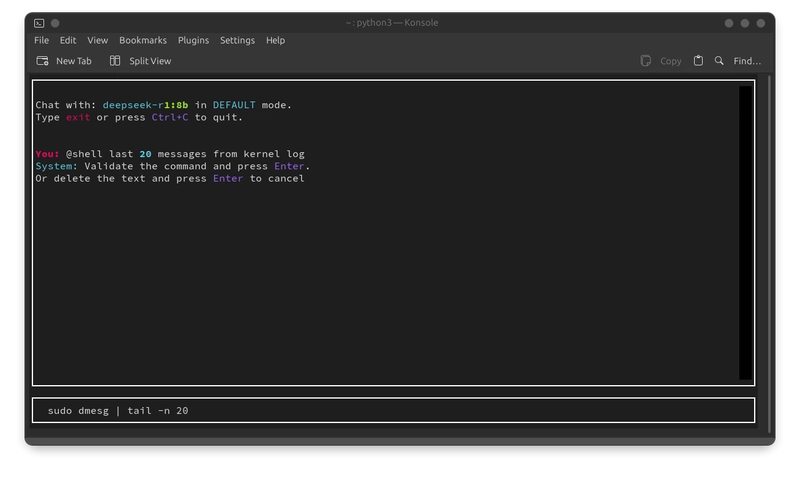Click the New Tab icon
Viewport: 800px width, 486px height.
[x=42, y=61]
